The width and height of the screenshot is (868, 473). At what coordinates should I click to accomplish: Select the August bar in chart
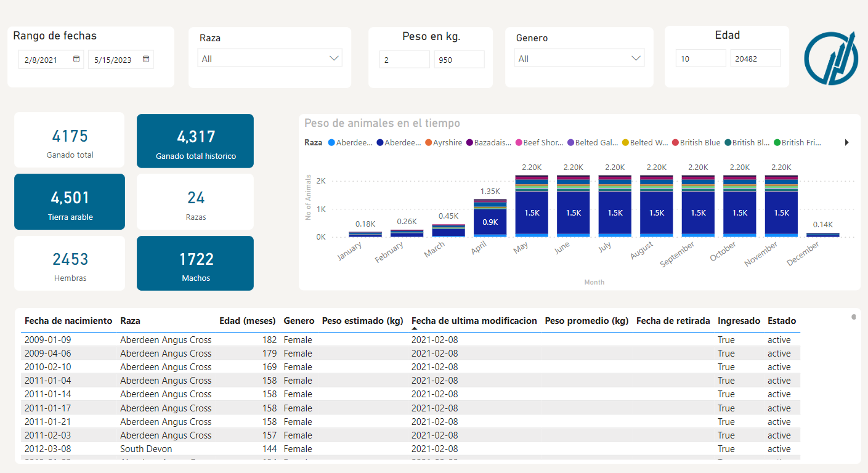point(657,206)
